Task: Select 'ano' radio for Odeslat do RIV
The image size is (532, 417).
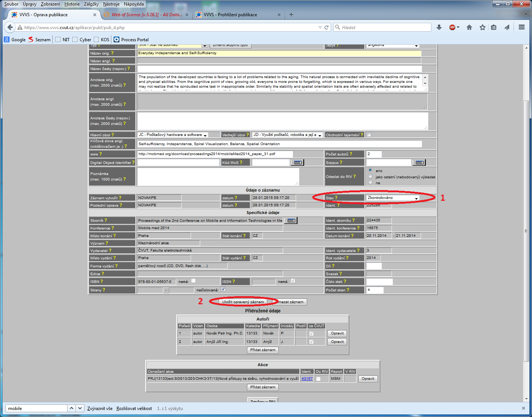Action: coord(370,170)
